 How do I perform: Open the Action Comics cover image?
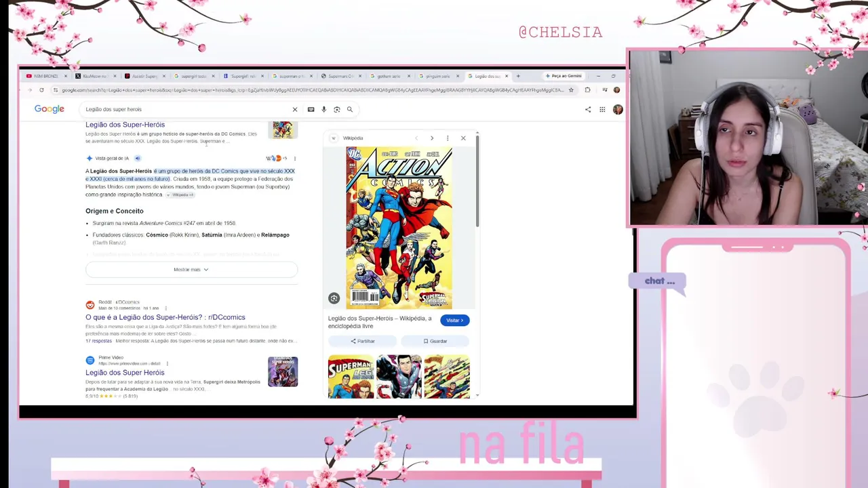[x=399, y=228]
